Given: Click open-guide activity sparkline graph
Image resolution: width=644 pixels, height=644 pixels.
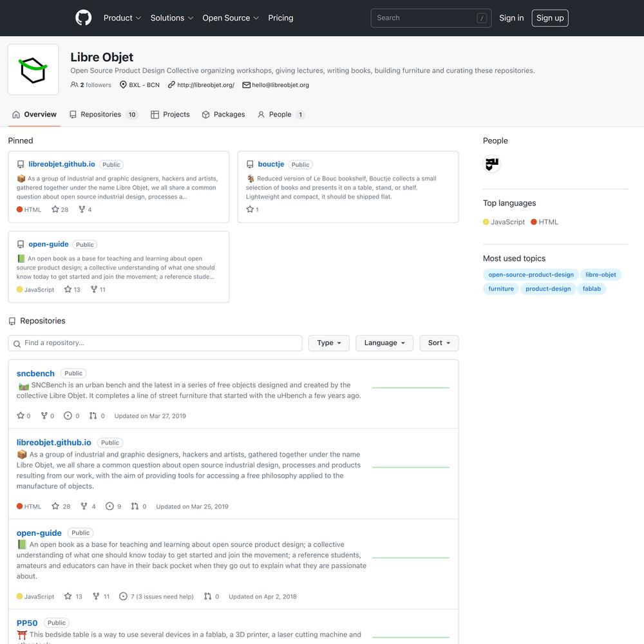Looking at the screenshot, I should (x=411, y=557).
